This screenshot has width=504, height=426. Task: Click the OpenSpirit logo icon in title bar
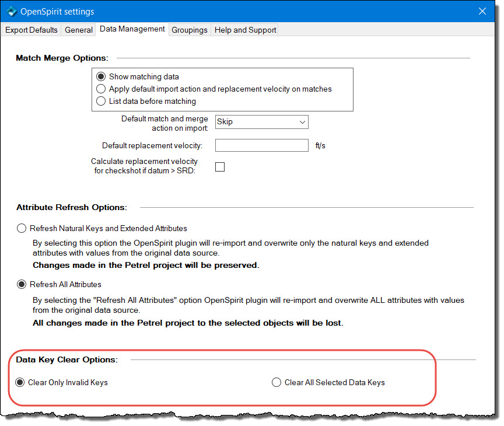tap(12, 12)
